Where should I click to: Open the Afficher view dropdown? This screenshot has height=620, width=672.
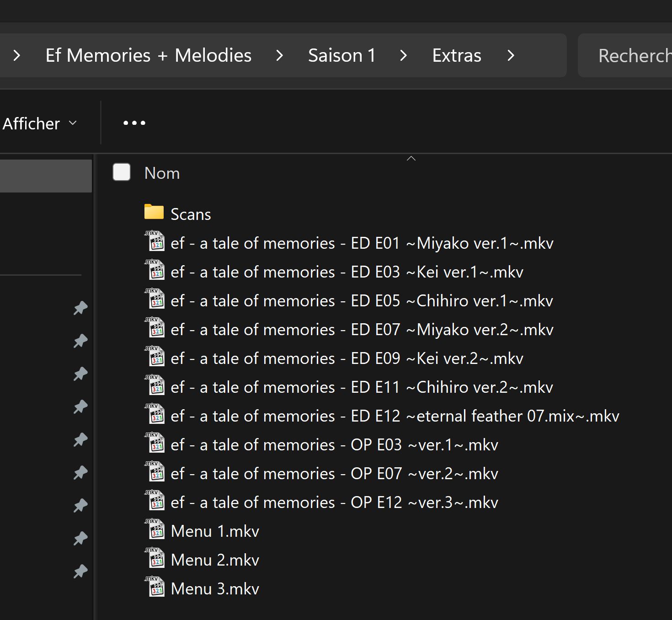coord(40,123)
